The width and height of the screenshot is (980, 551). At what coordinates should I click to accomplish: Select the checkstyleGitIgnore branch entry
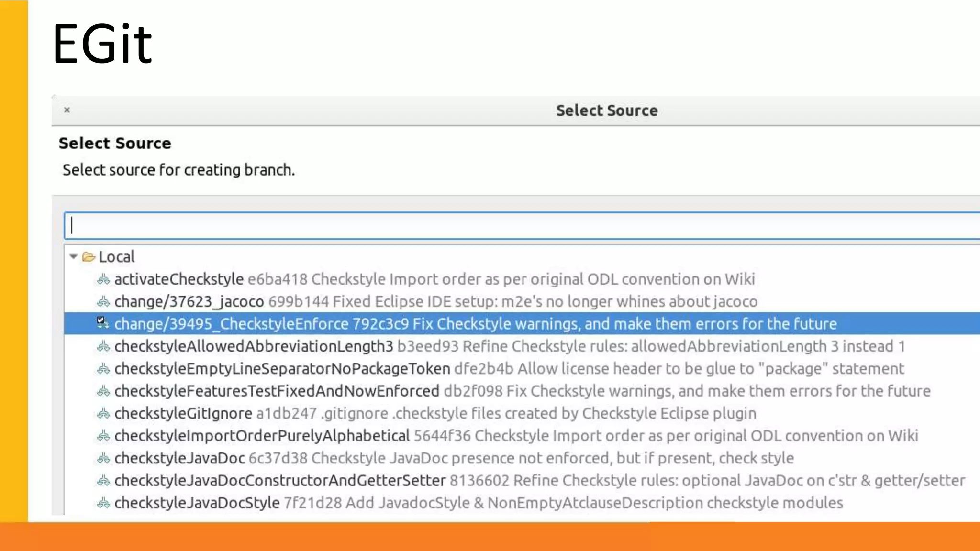183,414
